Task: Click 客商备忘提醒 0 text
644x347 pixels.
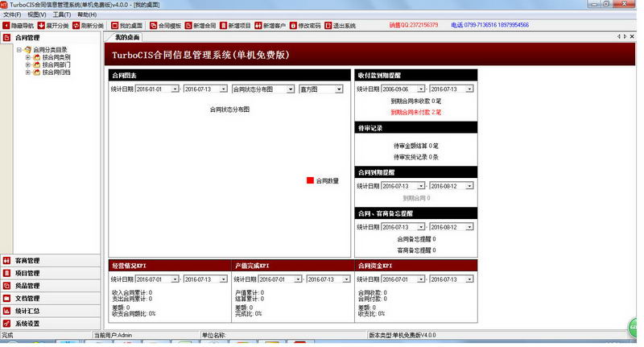Action: pos(416,250)
